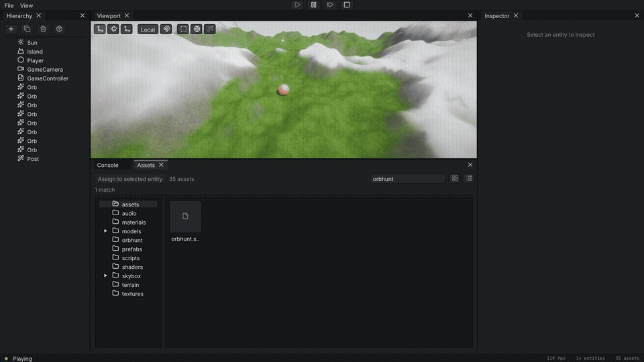Screen dimensions: 644x362
Task: Click the 14 entities status text
Action: point(590,358)
